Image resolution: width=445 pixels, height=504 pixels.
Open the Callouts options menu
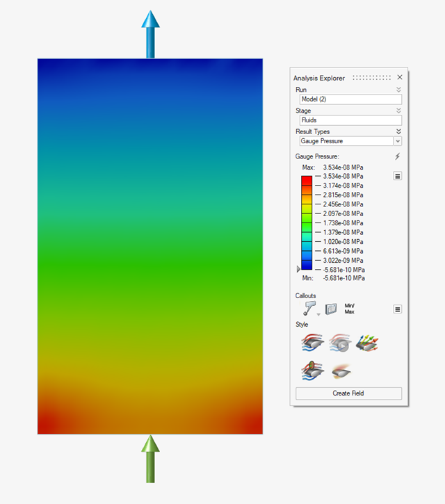click(398, 309)
